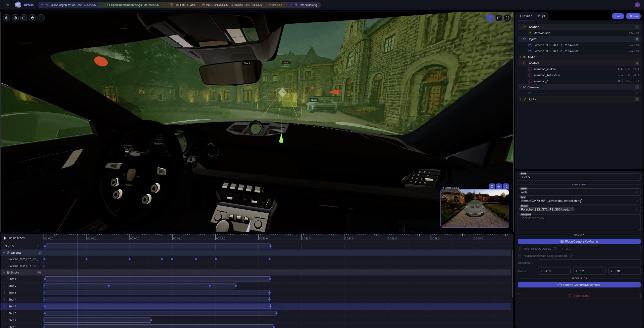Toggle Camera 1 visibility in the Outliner
Image resolution: width=644 pixels, height=328 pixels.
coord(636,93)
